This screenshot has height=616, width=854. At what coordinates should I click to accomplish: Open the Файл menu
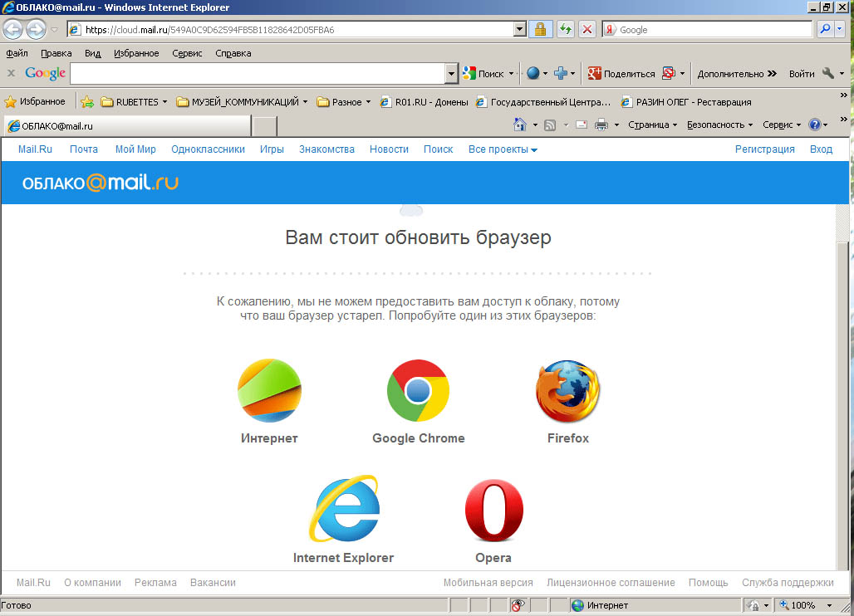pyautogui.click(x=17, y=53)
